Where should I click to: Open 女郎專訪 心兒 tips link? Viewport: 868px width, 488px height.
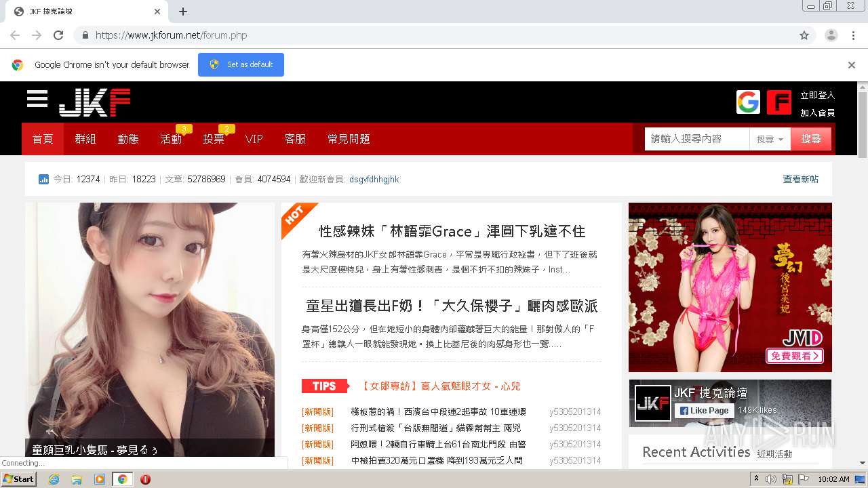[x=441, y=386]
